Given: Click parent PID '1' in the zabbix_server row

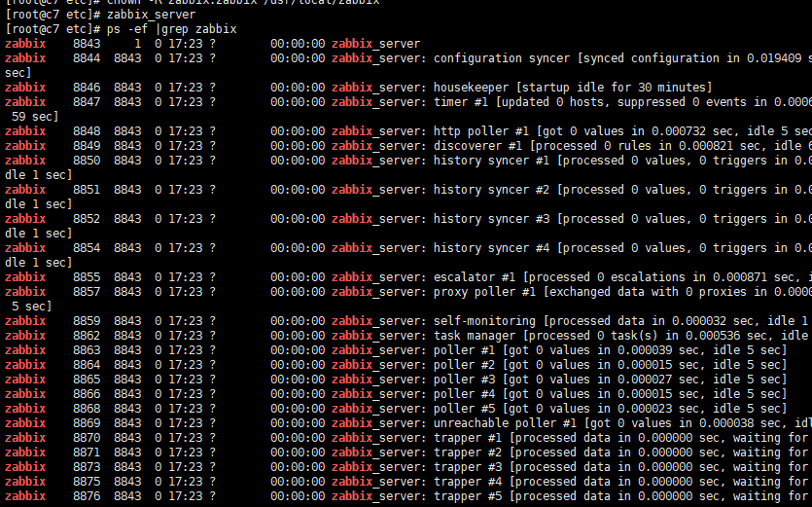Looking at the screenshot, I should click(x=138, y=44).
